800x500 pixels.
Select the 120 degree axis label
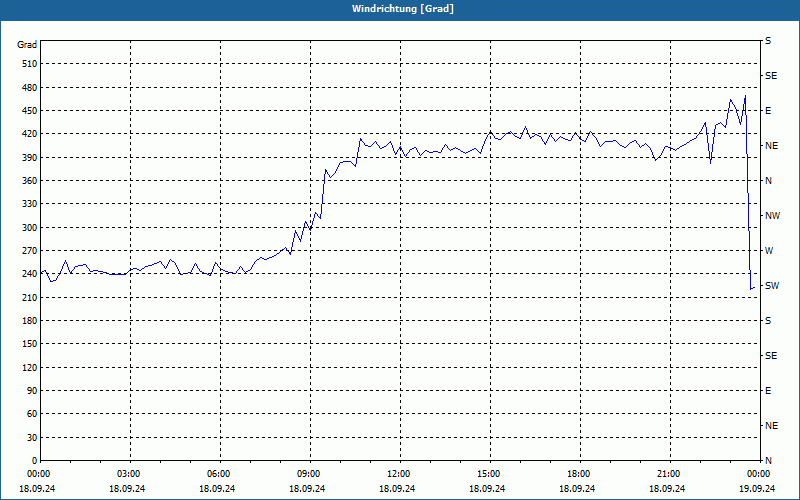(x=30, y=368)
